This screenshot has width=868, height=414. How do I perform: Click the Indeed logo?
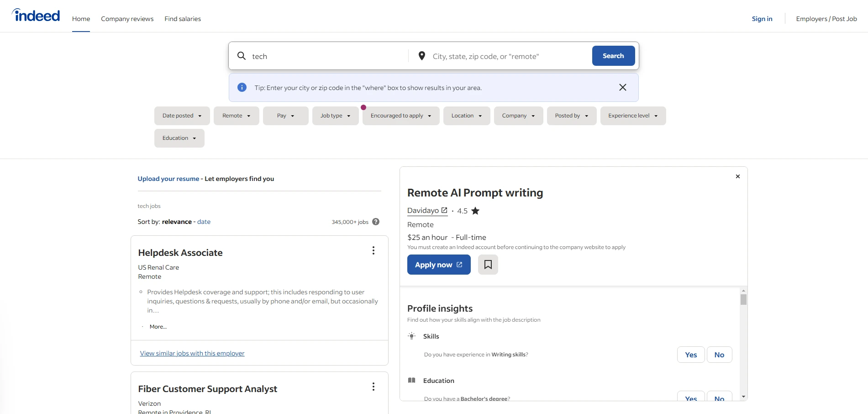click(x=36, y=15)
